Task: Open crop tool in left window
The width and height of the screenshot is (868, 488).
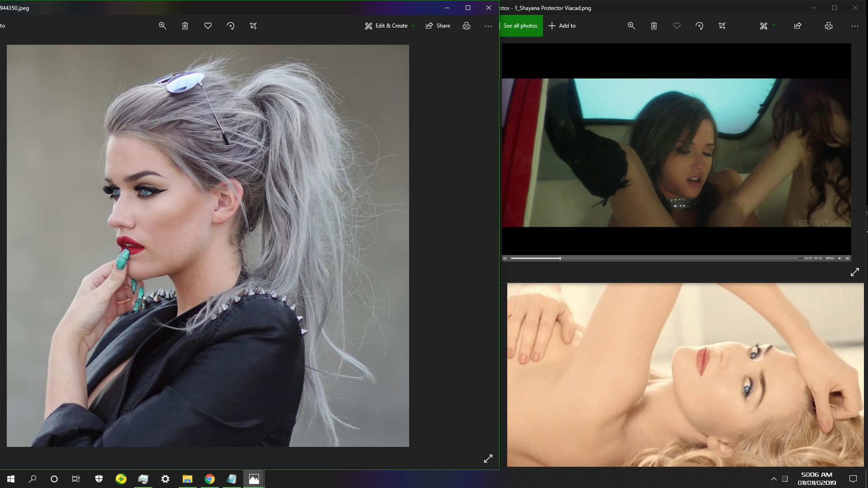Action: tap(253, 26)
